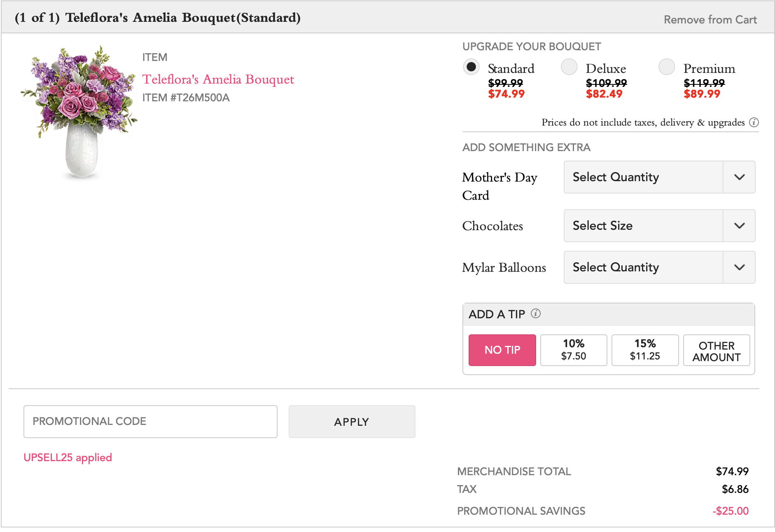Choose the 10% tip of $7.50

(574, 350)
